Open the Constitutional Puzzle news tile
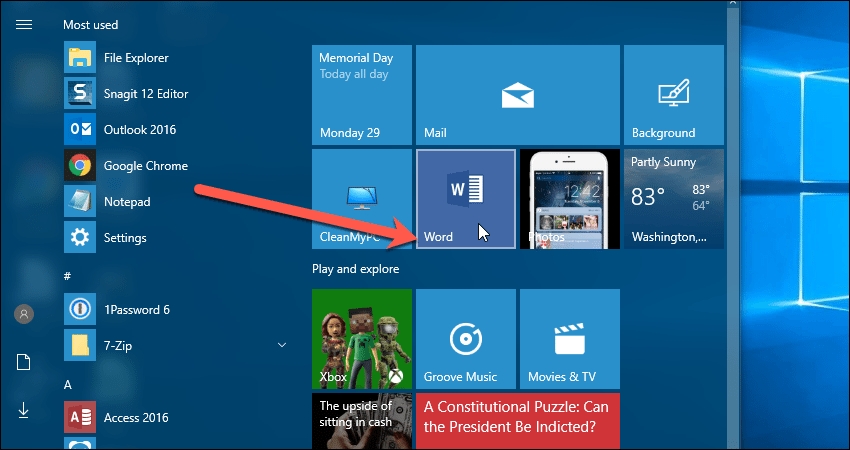The image size is (850, 450). (517, 420)
